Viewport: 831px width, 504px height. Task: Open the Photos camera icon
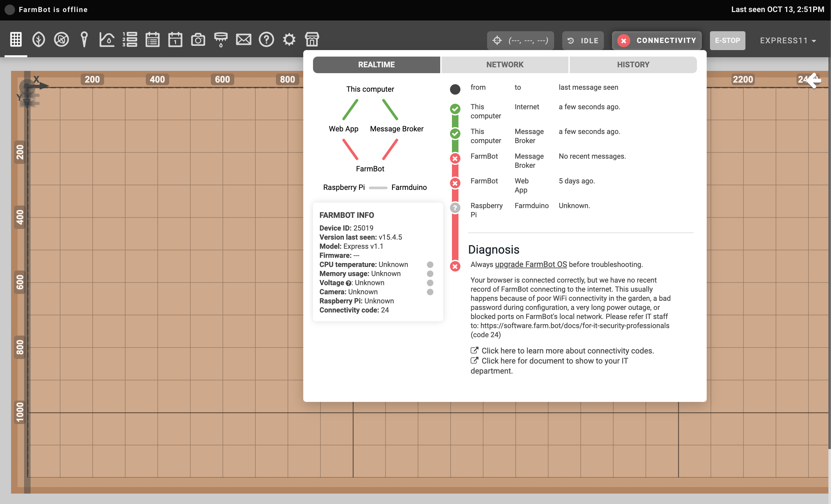[198, 40]
